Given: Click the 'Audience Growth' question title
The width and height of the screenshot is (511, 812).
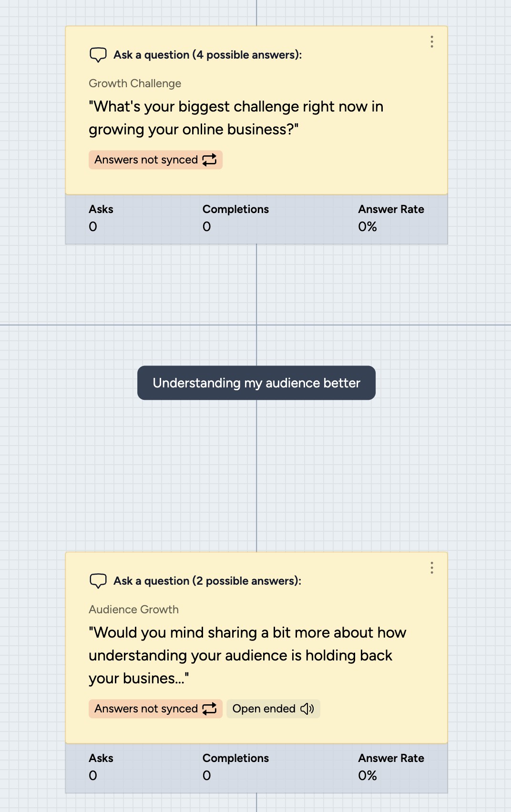Looking at the screenshot, I should pyautogui.click(x=133, y=609).
